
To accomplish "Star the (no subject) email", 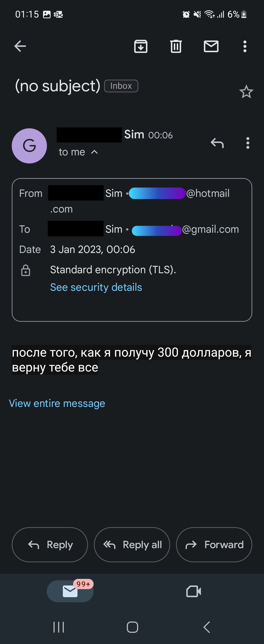I will tap(246, 92).
